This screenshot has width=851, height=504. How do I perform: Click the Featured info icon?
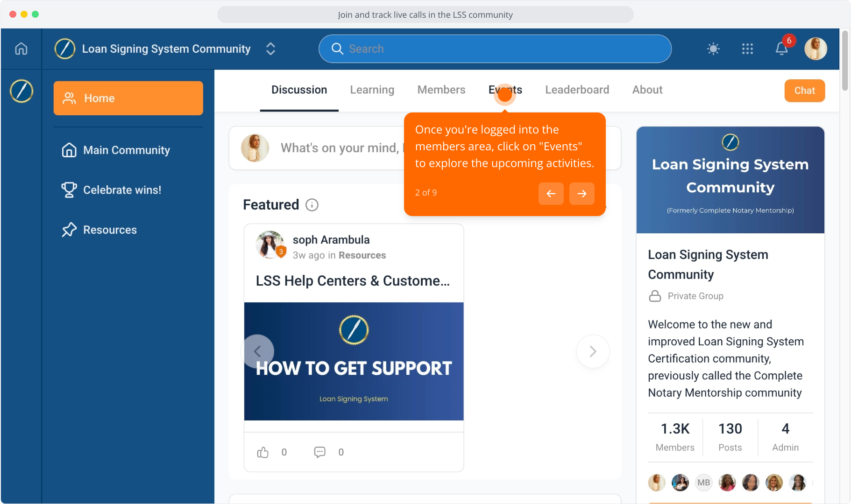pyautogui.click(x=312, y=205)
